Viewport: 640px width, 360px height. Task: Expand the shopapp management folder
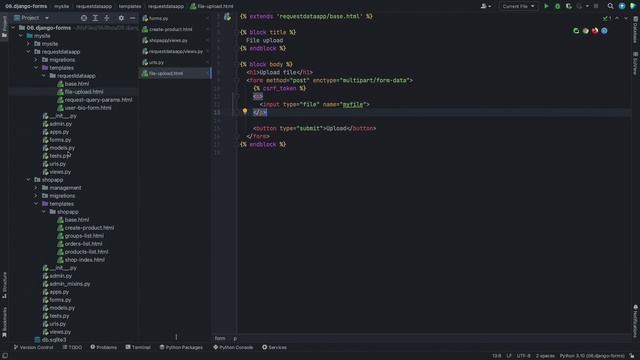click(x=36, y=188)
